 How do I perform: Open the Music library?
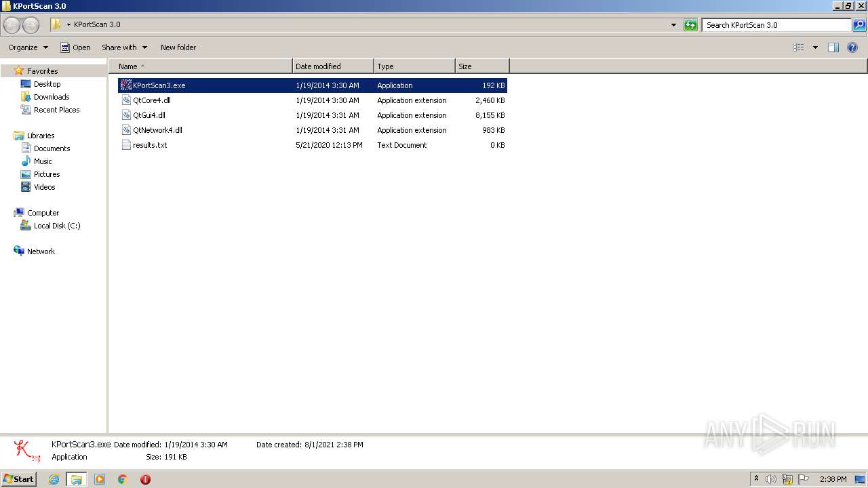(43, 161)
